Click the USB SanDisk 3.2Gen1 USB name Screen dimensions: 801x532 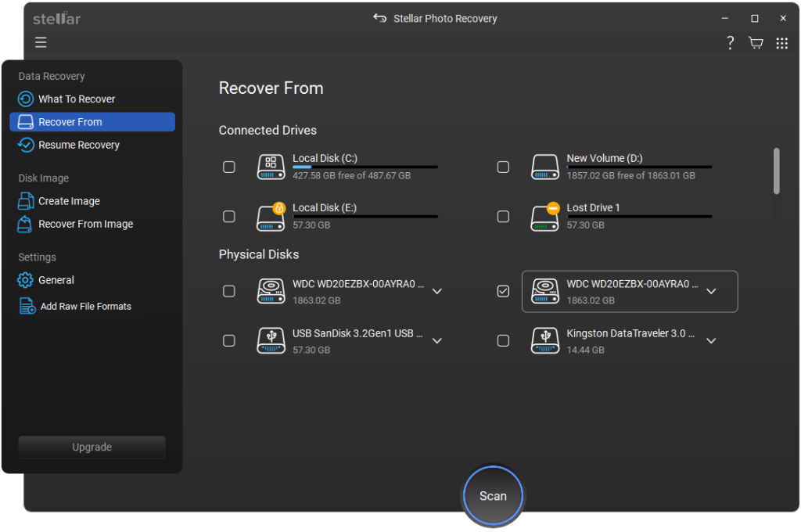[x=357, y=334]
